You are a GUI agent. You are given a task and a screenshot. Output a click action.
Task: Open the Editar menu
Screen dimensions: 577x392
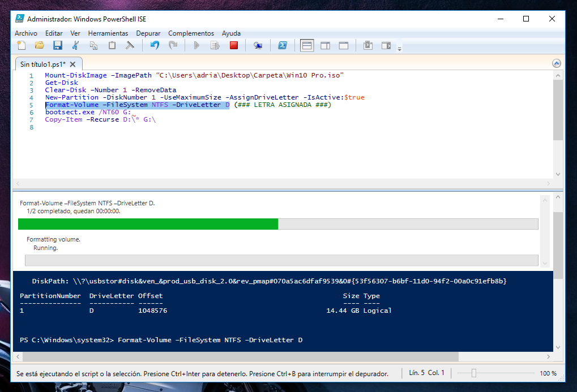point(54,33)
